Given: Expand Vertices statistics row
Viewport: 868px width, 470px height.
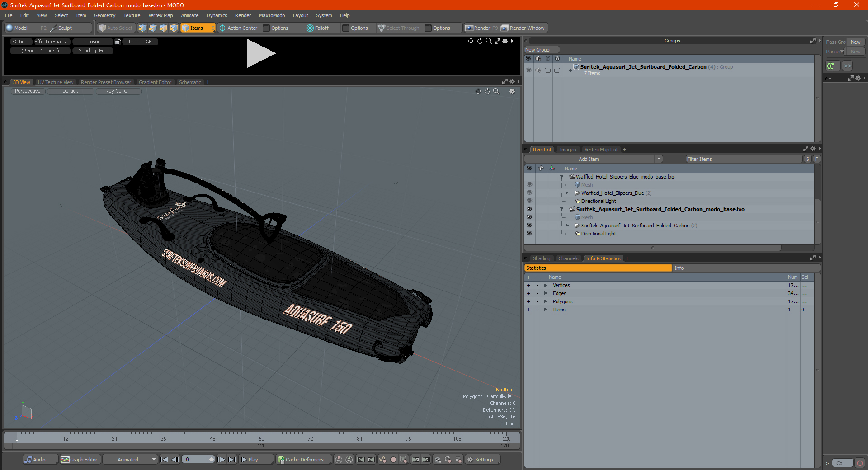Looking at the screenshot, I should [x=546, y=285].
